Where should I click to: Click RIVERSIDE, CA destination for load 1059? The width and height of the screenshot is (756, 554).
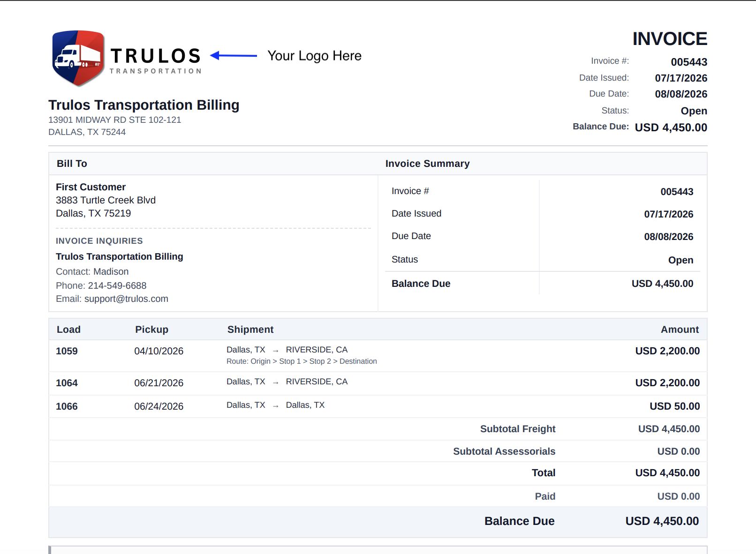[x=317, y=350]
